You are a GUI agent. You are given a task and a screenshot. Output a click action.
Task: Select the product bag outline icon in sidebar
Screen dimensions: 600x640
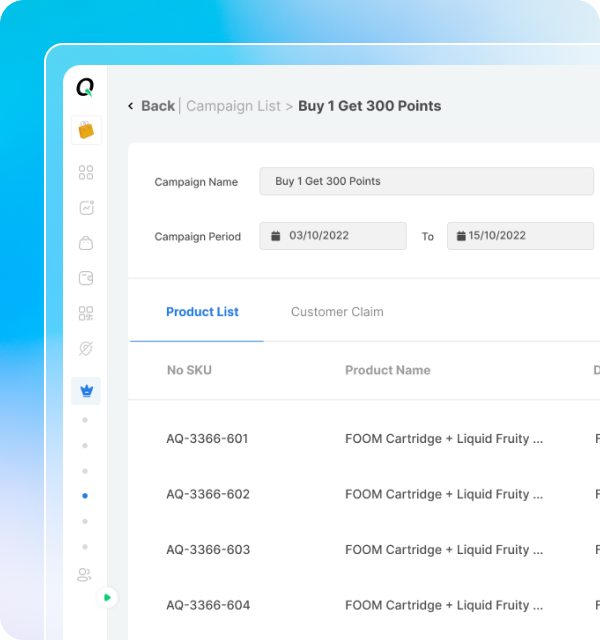coord(86,243)
